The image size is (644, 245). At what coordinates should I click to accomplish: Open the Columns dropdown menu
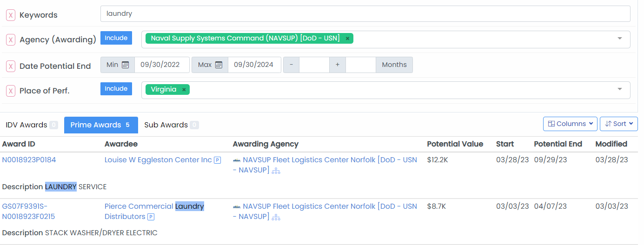pyautogui.click(x=570, y=124)
